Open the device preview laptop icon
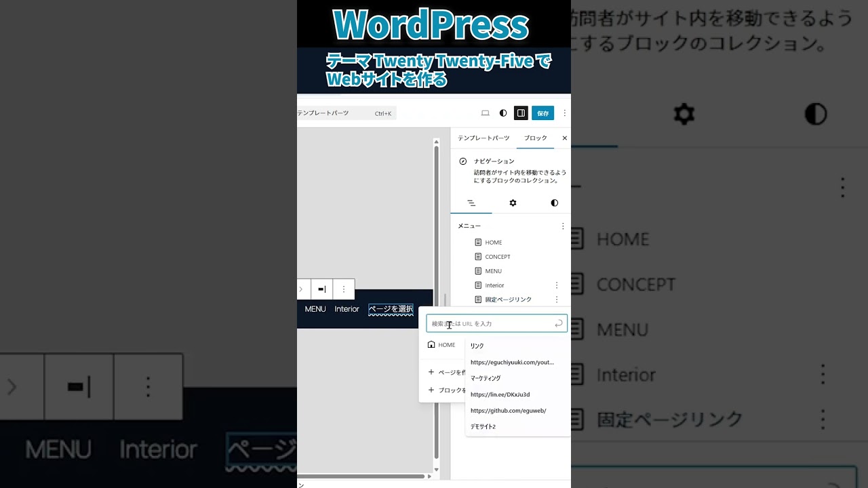 coord(485,113)
